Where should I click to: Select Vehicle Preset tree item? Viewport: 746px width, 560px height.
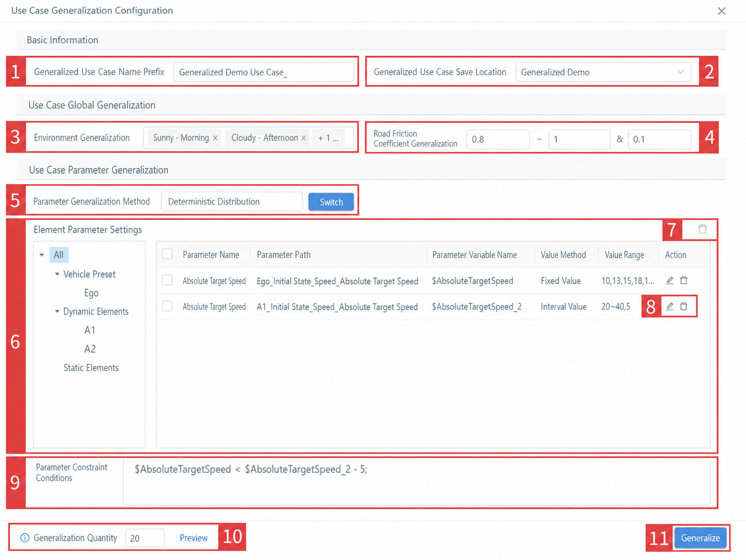click(x=89, y=274)
